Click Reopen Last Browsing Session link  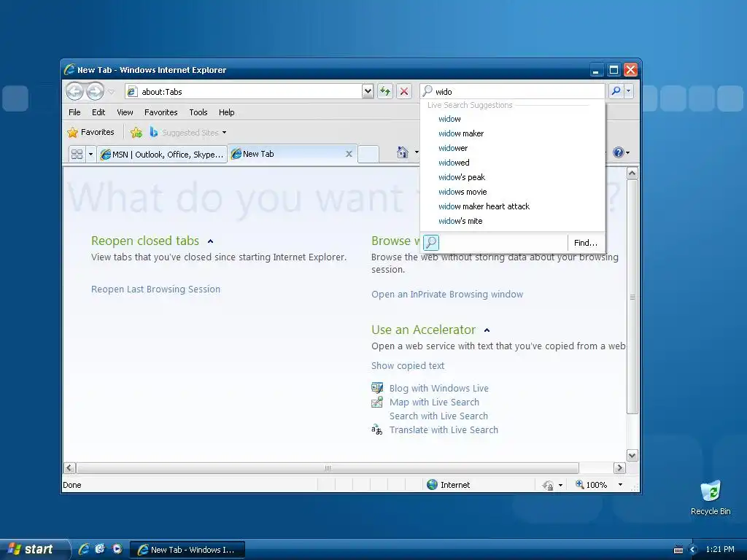[156, 289]
